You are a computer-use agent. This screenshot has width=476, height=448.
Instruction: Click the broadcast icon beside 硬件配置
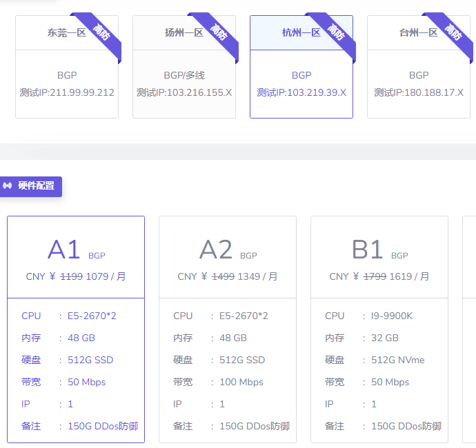pyautogui.click(x=8, y=185)
